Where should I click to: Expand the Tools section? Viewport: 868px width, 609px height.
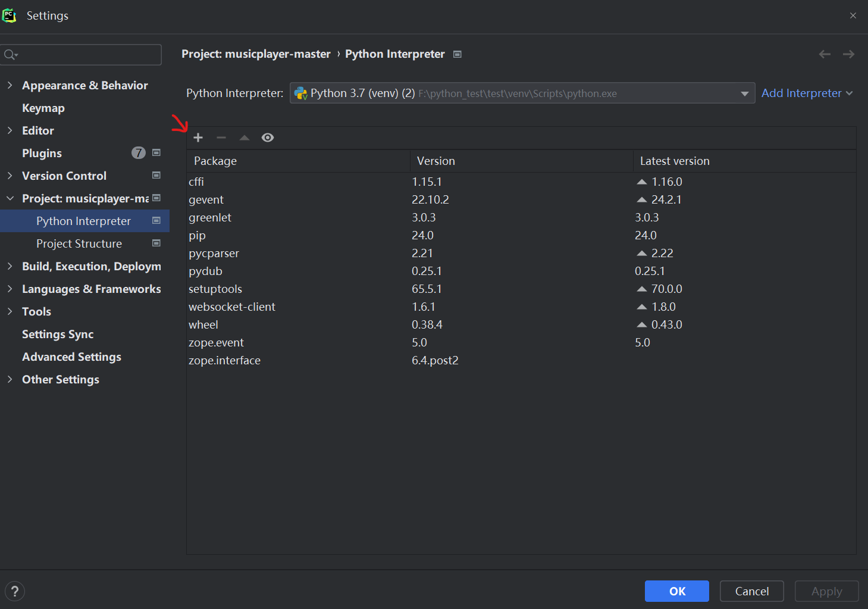pos(10,311)
